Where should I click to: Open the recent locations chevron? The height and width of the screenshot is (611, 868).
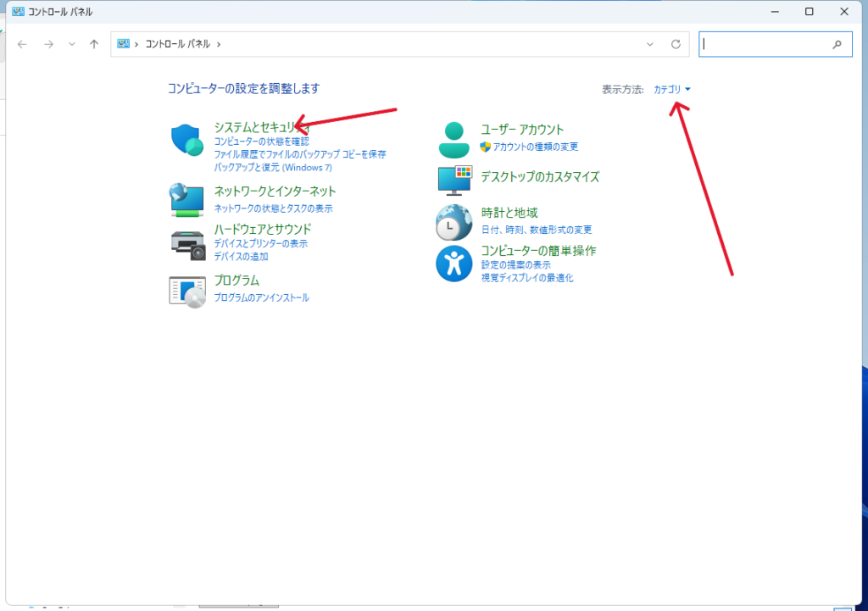click(x=72, y=44)
